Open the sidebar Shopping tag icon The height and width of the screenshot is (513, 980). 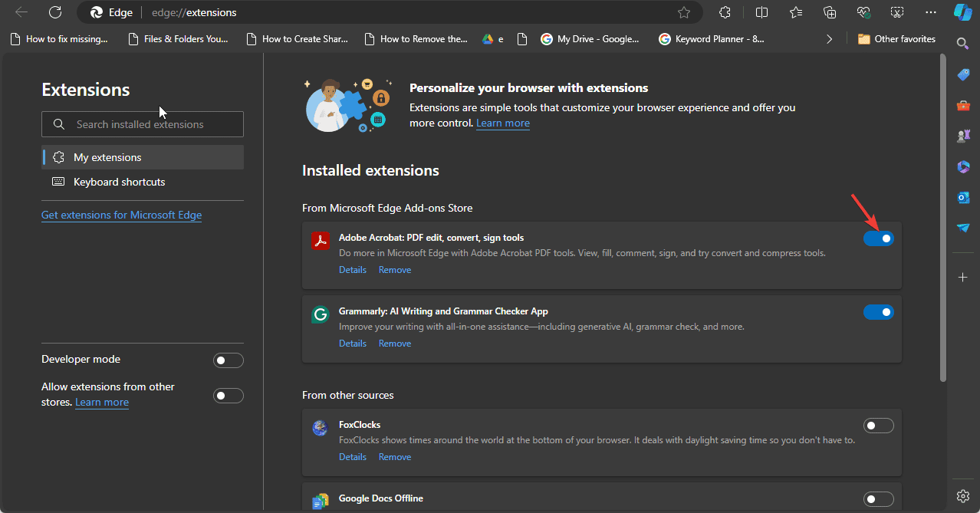coord(963,74)
